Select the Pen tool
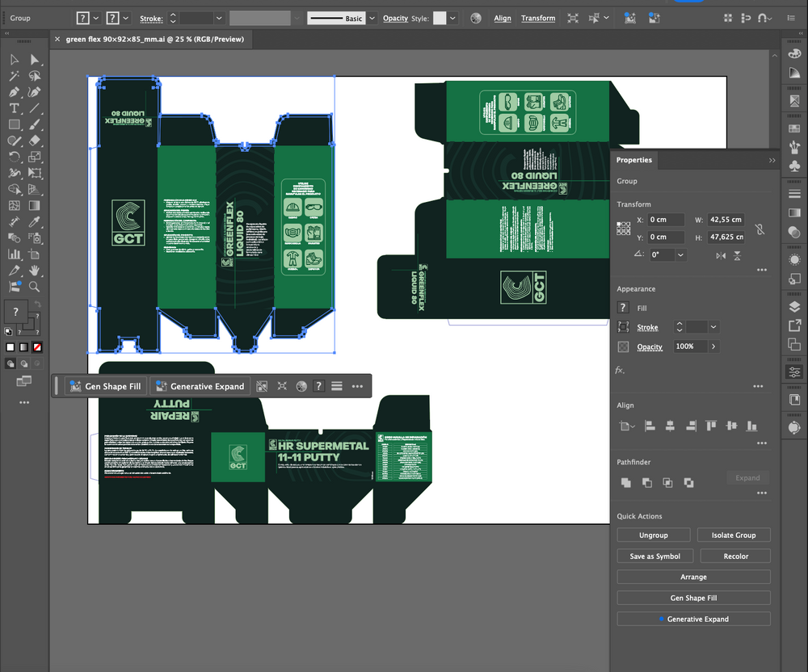Viewport: 808px width, 672px height. (15, 92)
